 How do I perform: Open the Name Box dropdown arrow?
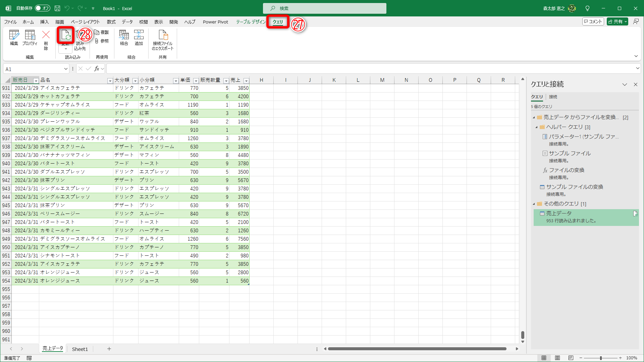point(66,69)
